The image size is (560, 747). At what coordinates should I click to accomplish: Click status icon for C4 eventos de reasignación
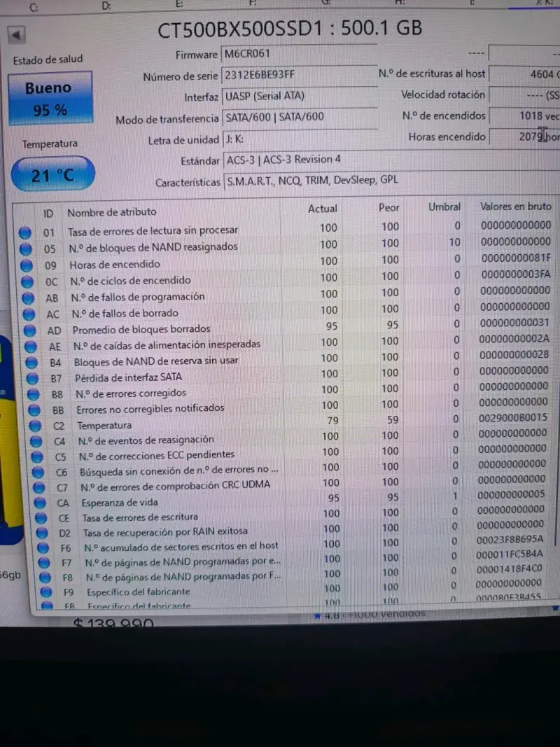(36, 442)
